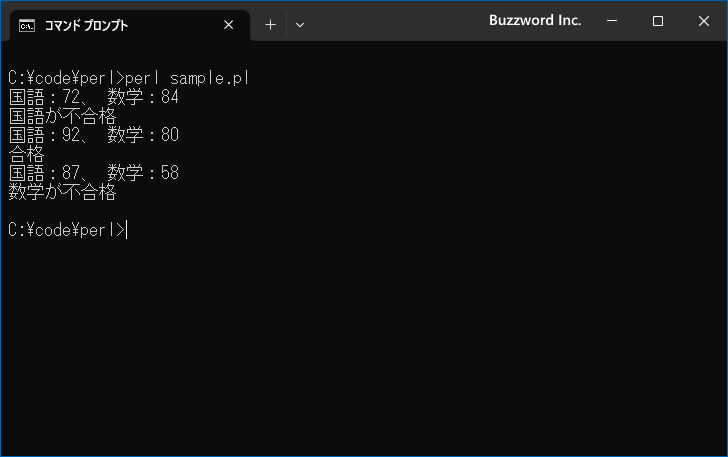Screen dimensions: 728x457
Task: Minimize the terminal window
Action: [x=612, y=20]
